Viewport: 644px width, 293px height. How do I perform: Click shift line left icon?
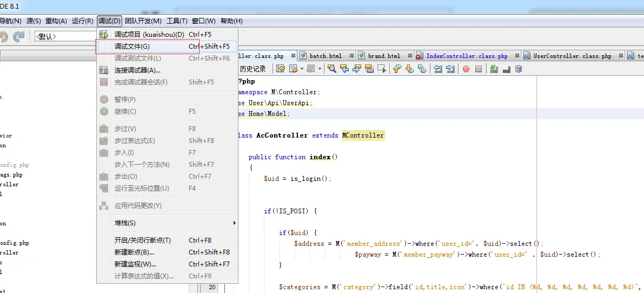438,69
